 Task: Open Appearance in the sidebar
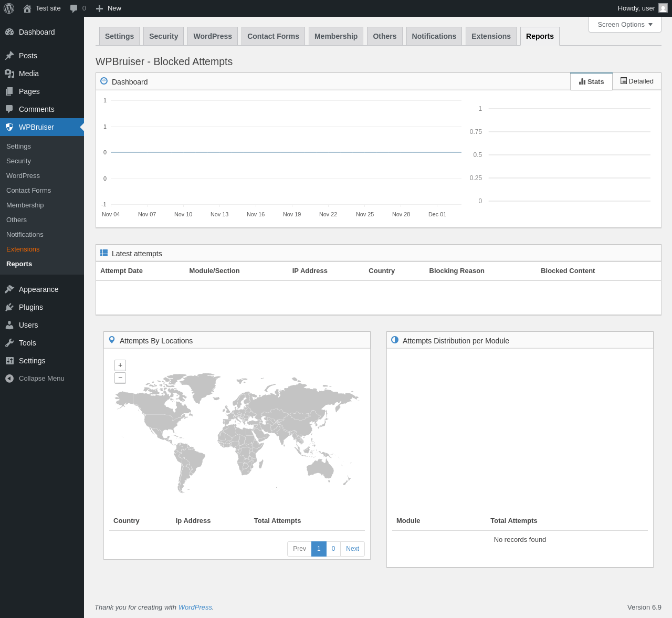(38, 289)
